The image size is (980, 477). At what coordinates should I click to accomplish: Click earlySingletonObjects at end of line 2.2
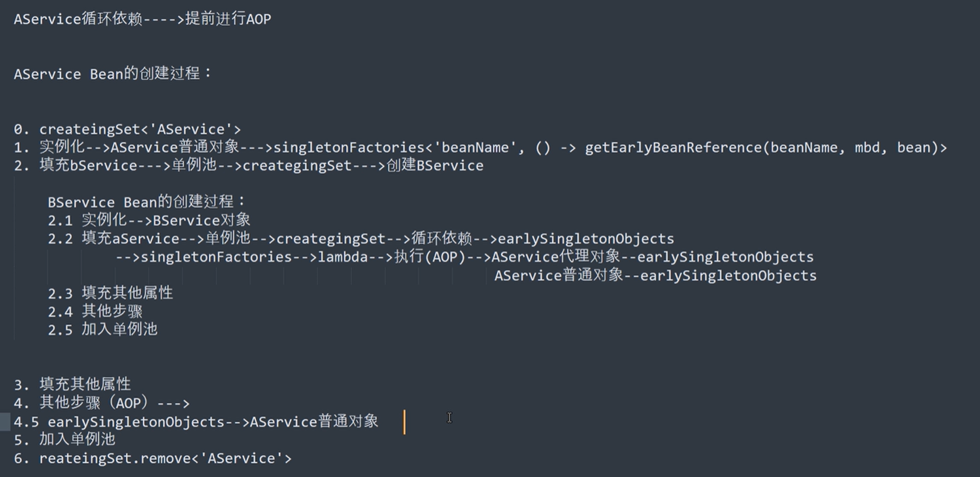point(585,238)
